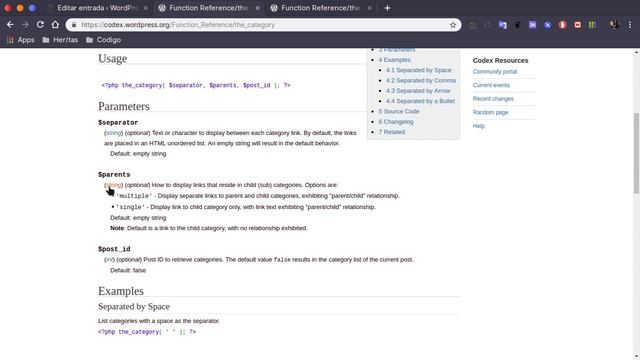Click the green bars extension icon
Viewport: 640px width, 360px height.
pos(592,25)
